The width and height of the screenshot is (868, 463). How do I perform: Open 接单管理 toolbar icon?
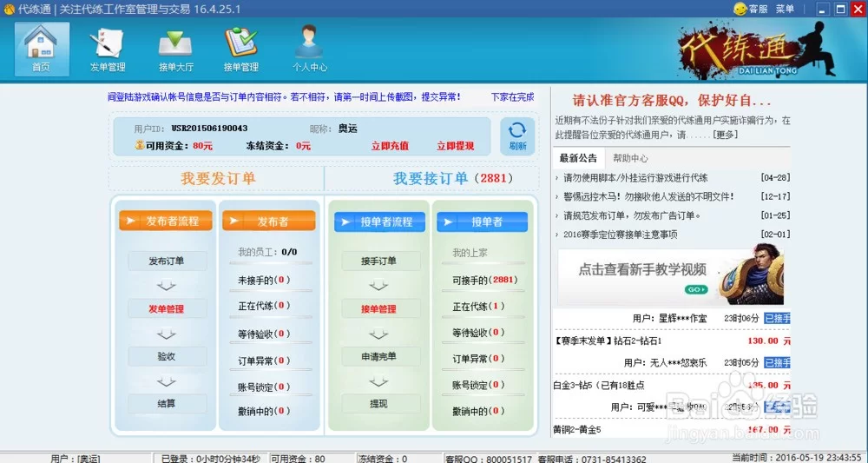pyautogui.click(x=240, y=48)
